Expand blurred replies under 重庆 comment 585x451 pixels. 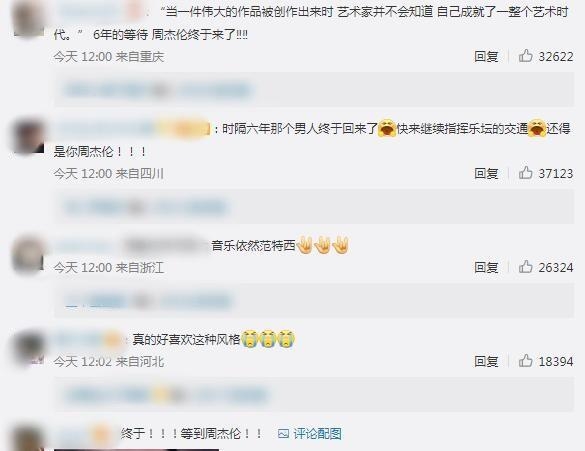click(x=314, y=90)
